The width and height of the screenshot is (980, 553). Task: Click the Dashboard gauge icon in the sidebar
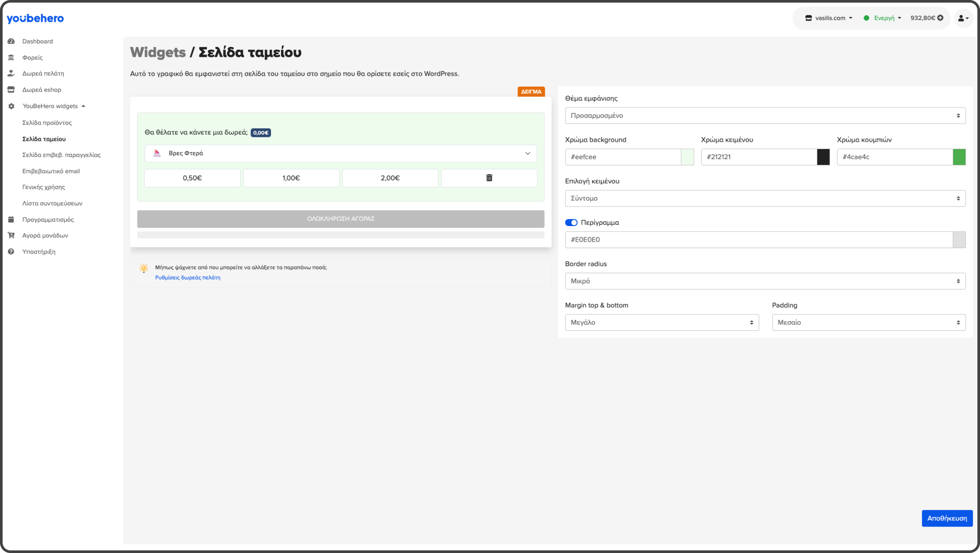[x=11, y=41]
